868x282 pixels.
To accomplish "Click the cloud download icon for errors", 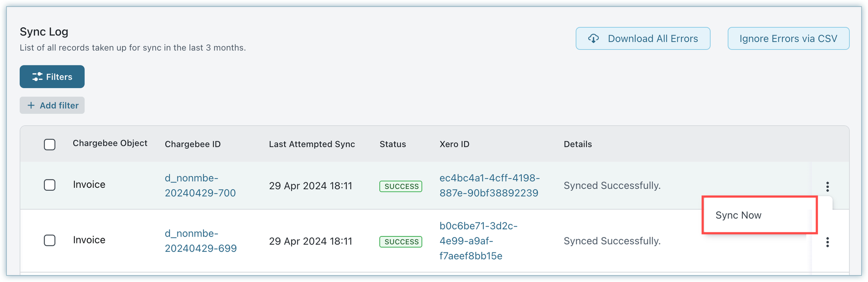I will (593, 39).
